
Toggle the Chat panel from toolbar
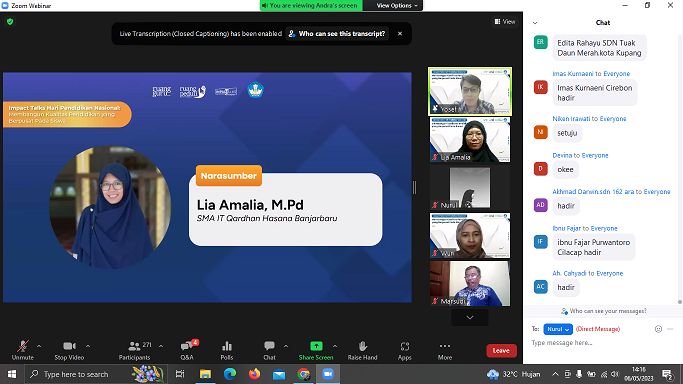(x=269, y=350)
